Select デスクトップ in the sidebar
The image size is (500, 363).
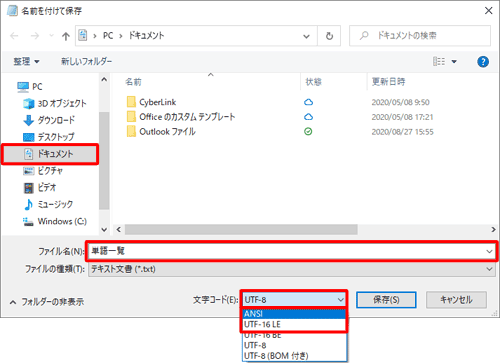tap(49, 137)
